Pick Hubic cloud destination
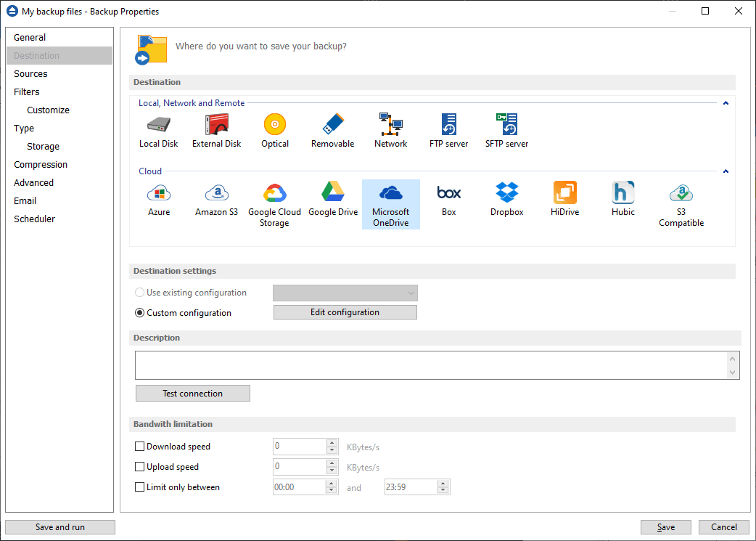 (x=623, y=200)
